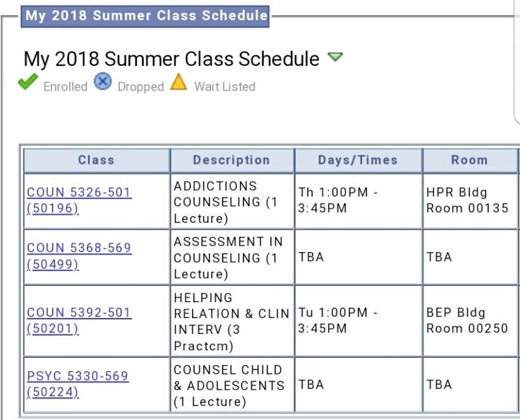Click the Description column header

point(231,160)
